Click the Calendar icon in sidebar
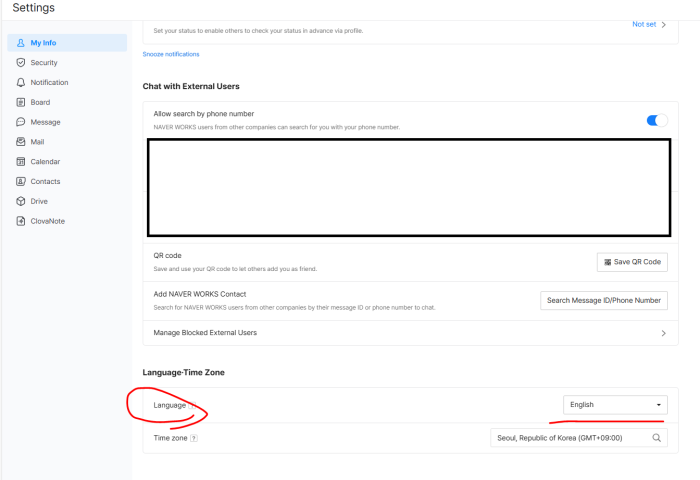Image resolution: width=700 pixels, height=480 pixels. [20, 162]
